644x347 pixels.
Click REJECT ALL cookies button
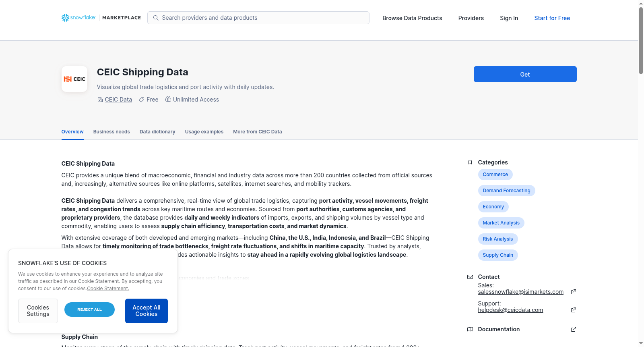point(89,310)
